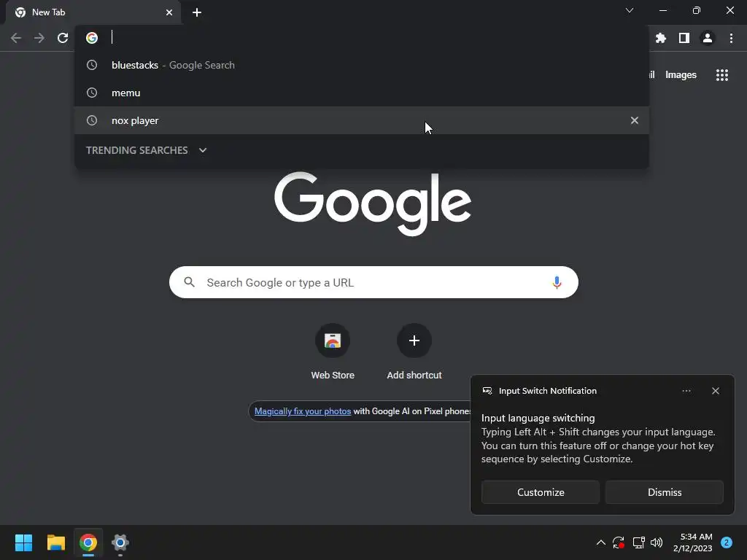Screen dimensions: 747x560
Task: Open Settings gear on the taskbar
Action: pos(120,542)
